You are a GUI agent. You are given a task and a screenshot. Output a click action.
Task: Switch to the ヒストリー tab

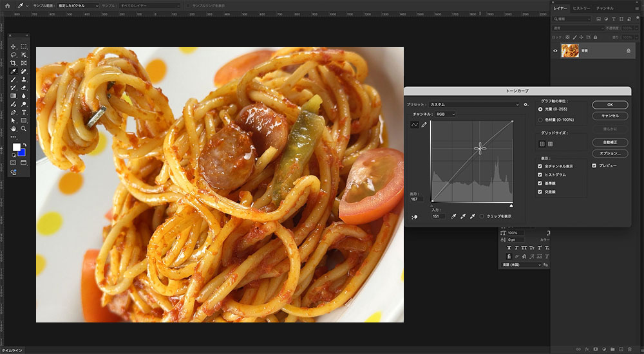click(x=580, y=8)
